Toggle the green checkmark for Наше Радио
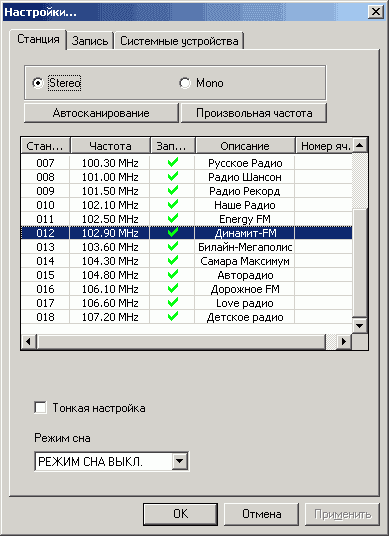The image size is (389, 536). point(173,205)
